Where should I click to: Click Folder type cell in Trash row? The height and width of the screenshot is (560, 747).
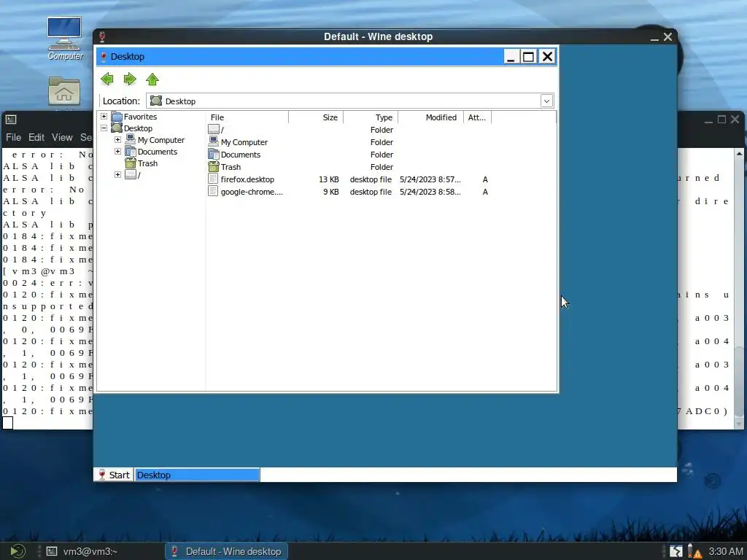pyautogui.click(x=382, y=167)
